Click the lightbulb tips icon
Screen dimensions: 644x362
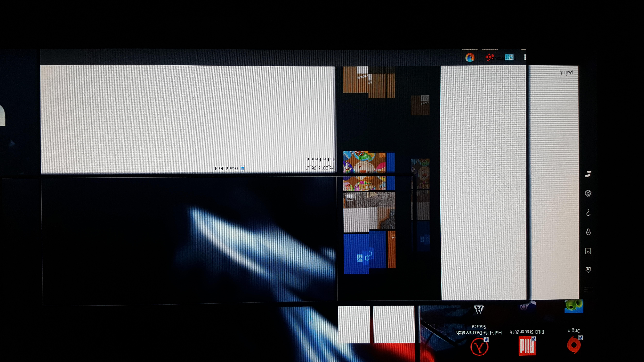[x=588, y=232]
